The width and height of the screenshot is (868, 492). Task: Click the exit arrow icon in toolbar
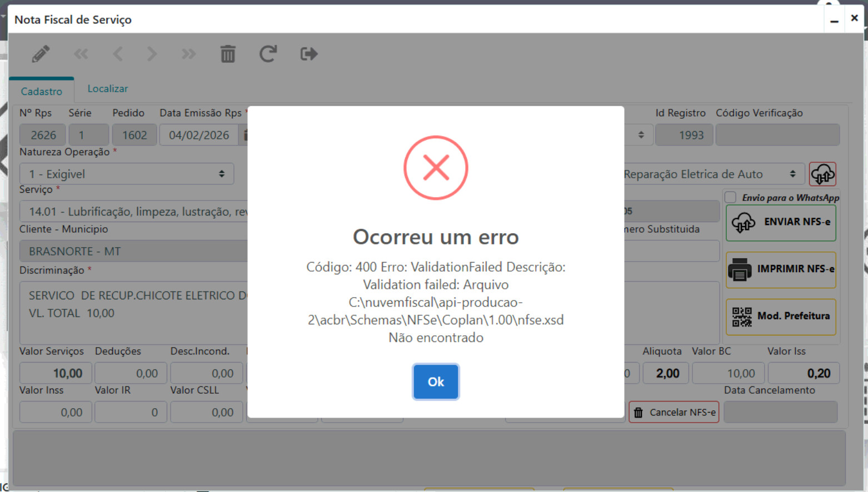(309, 54)
